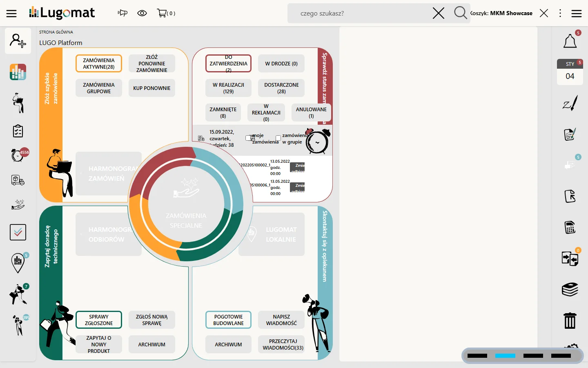Open the STY 04 calendar date

(570, 72)
